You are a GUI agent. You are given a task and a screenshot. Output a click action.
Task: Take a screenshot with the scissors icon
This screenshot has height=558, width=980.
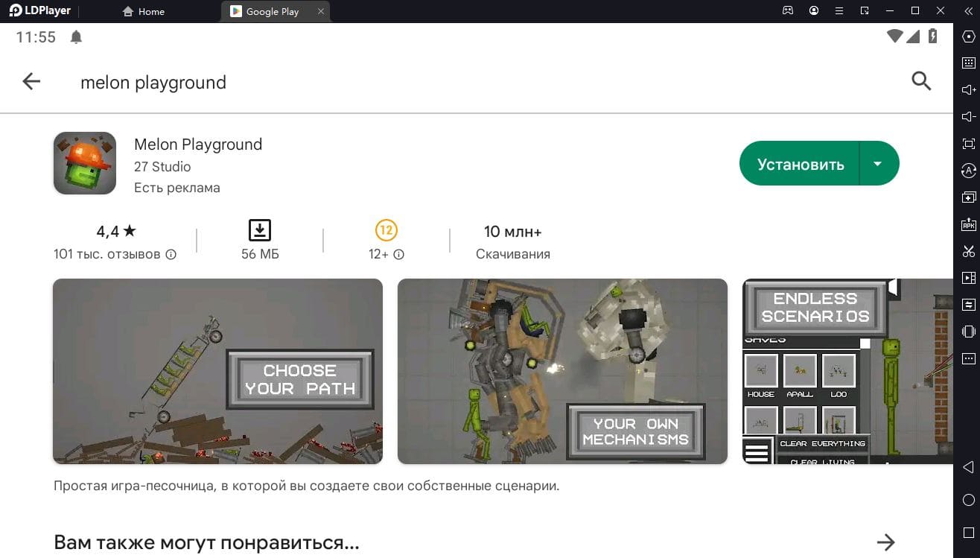968,251
